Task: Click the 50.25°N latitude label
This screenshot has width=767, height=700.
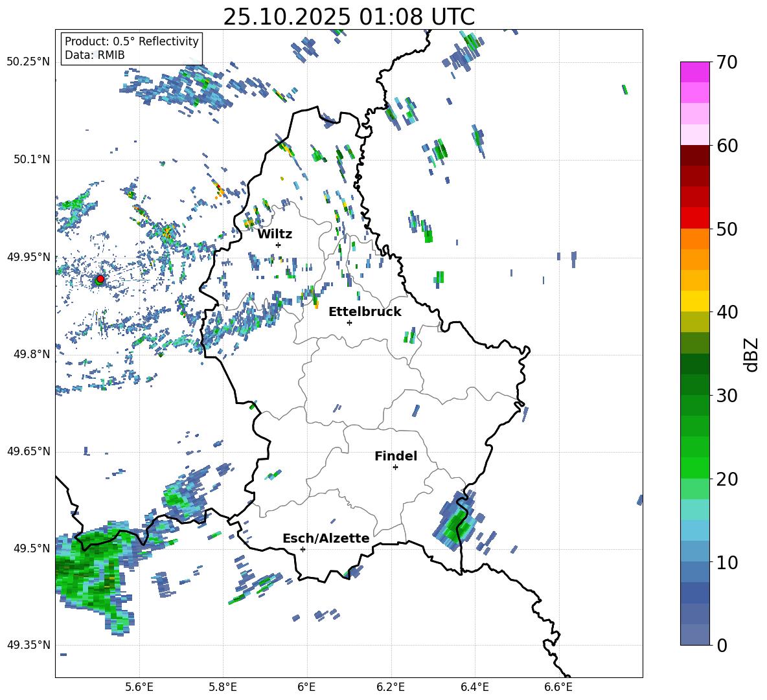Action: (x=29, y=62)
